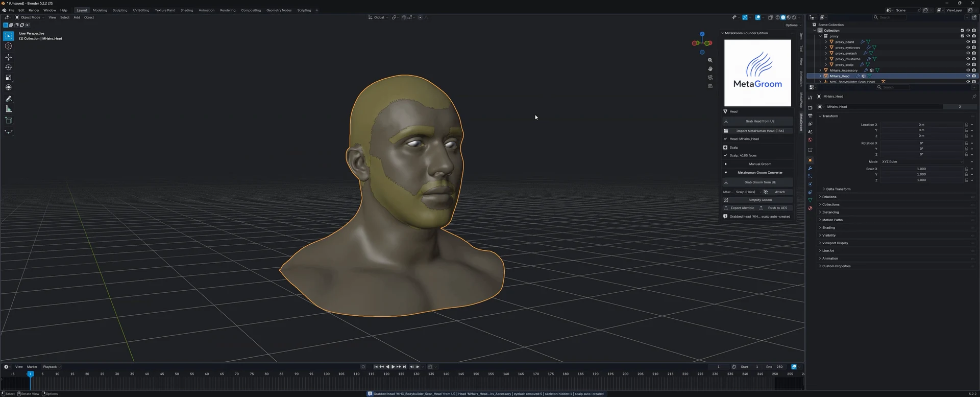The height and width of the screenshot is (397, 980).
Task: Toggle eye visibility for MHairs_Accessory
Action: point(968,71)
